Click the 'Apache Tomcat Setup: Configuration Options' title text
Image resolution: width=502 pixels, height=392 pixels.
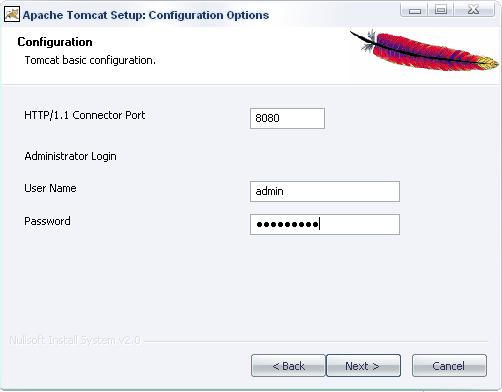pos(146,15)
